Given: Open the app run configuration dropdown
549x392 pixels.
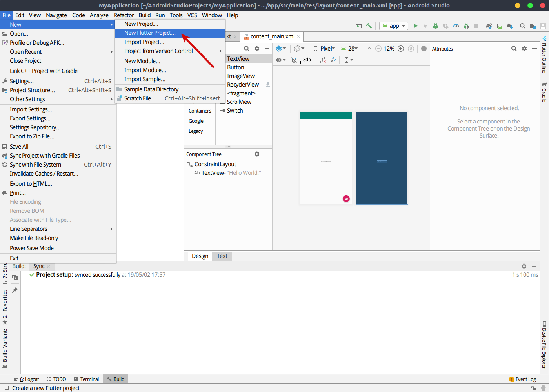Looking at the screenshot, I should 394,26.
